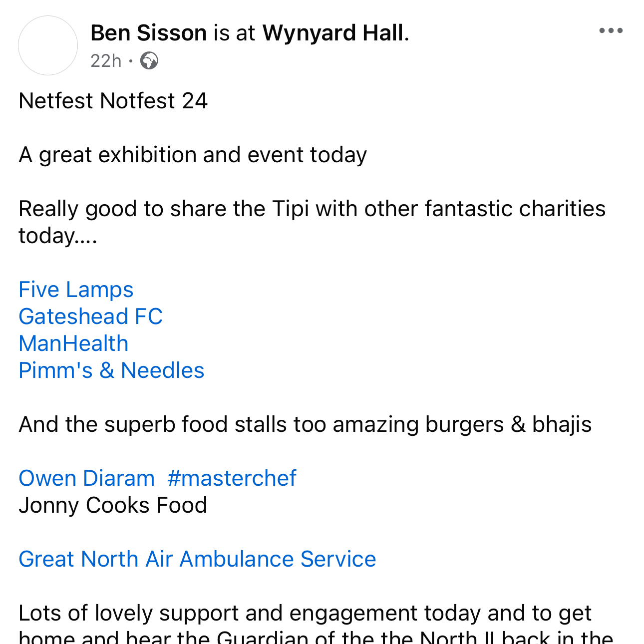
Task: Click the 22h post timestamp
Action: [106, 61]
